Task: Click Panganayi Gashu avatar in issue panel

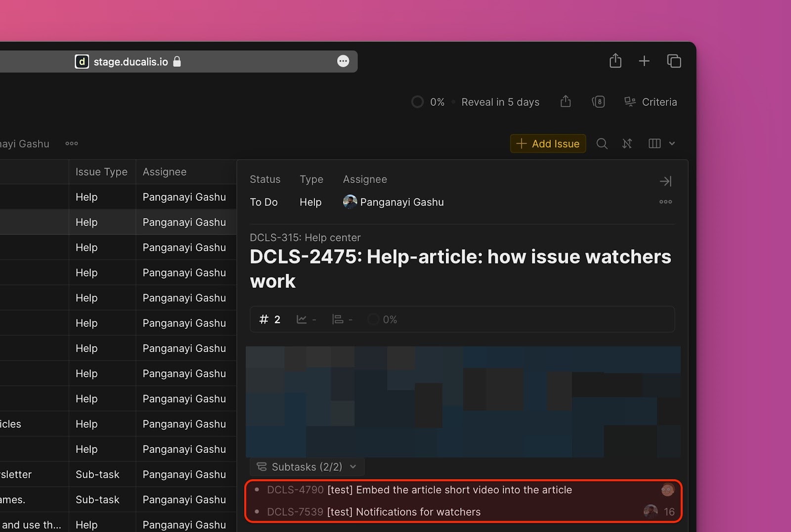Action: [350, 202]
